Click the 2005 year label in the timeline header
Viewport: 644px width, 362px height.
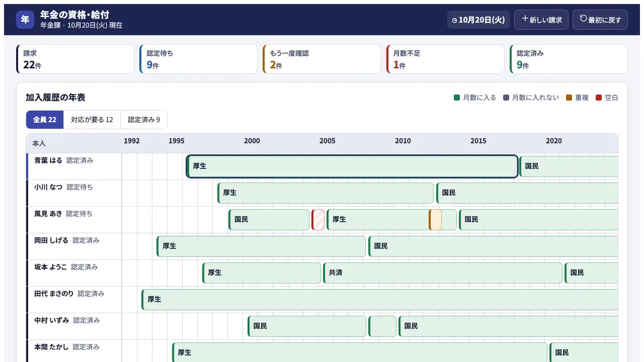point(328,141)
